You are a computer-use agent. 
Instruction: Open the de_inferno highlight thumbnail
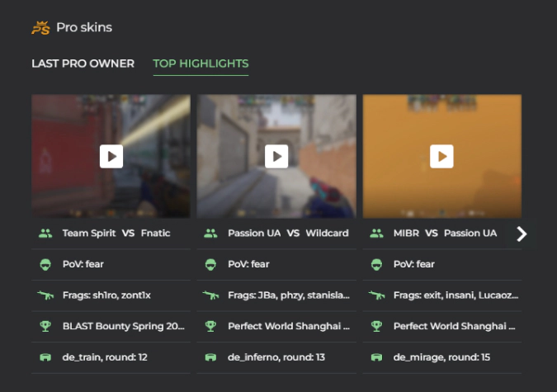click(x=276, y=156)
